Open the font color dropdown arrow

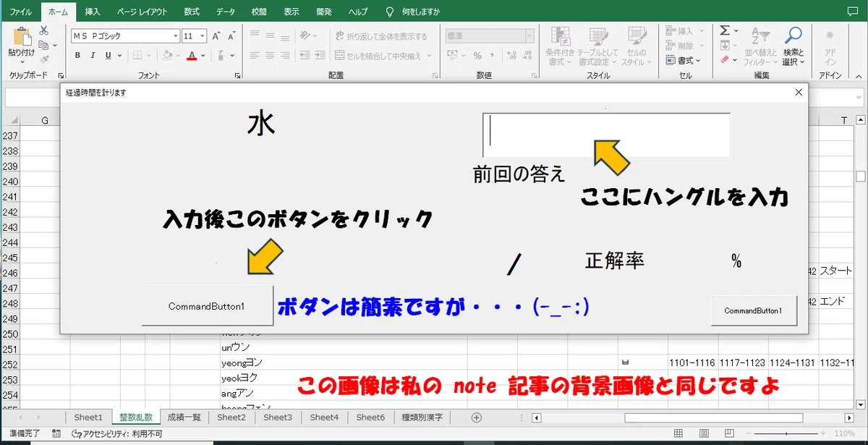(x=203, y=55)
